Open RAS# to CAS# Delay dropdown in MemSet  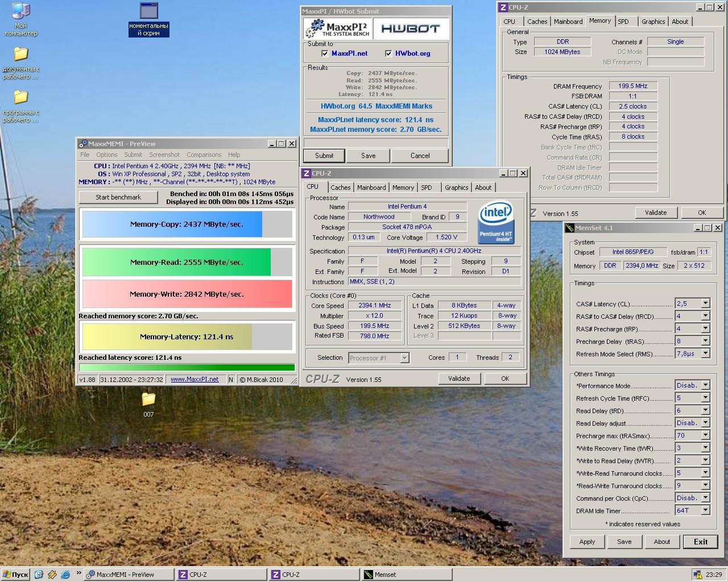click(x=705, y=316)
